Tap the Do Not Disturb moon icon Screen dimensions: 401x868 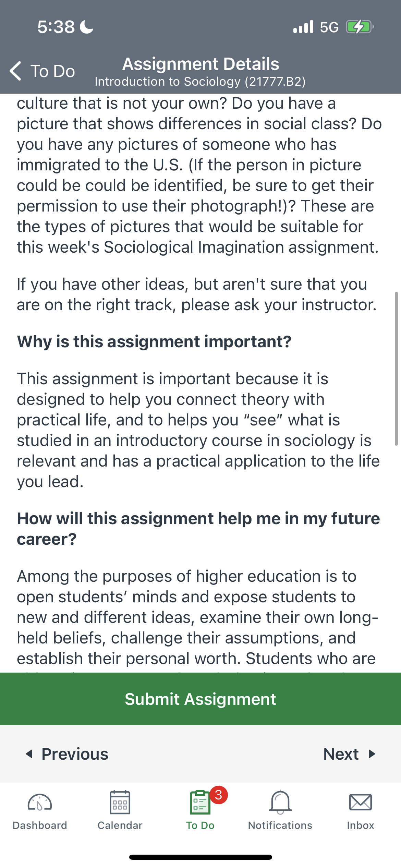(x=86, y=27)
